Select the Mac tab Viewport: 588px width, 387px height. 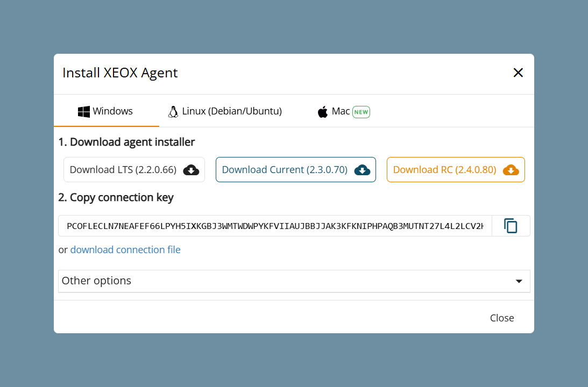344,111
